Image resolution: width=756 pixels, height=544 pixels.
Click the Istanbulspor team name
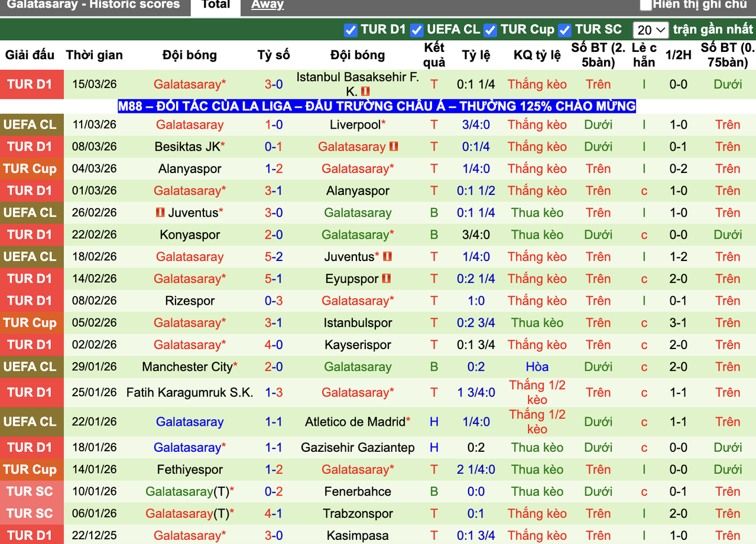pyautogui.click(x=358, y=323)
